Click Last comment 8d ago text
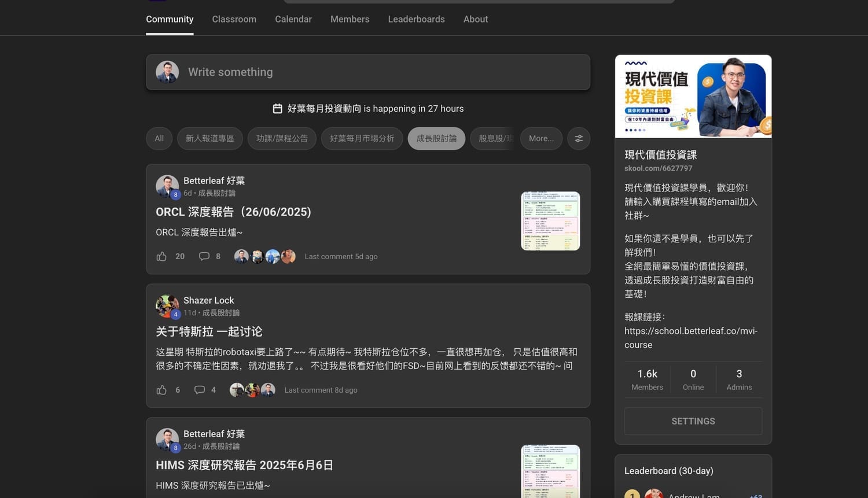This screenshot has width=868, height=498. (321, 390)
